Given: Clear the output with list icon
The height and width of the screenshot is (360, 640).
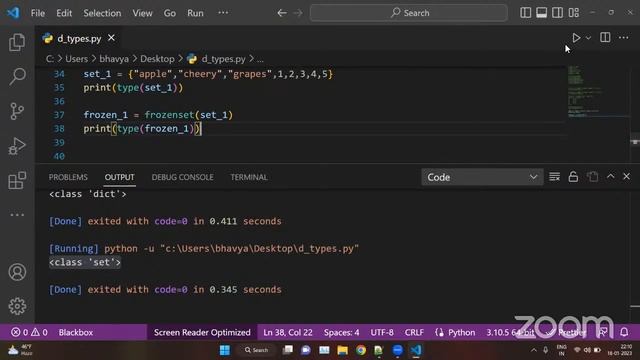Looking at the screenshot, I should pyautogui.click(x=554, y=177).
